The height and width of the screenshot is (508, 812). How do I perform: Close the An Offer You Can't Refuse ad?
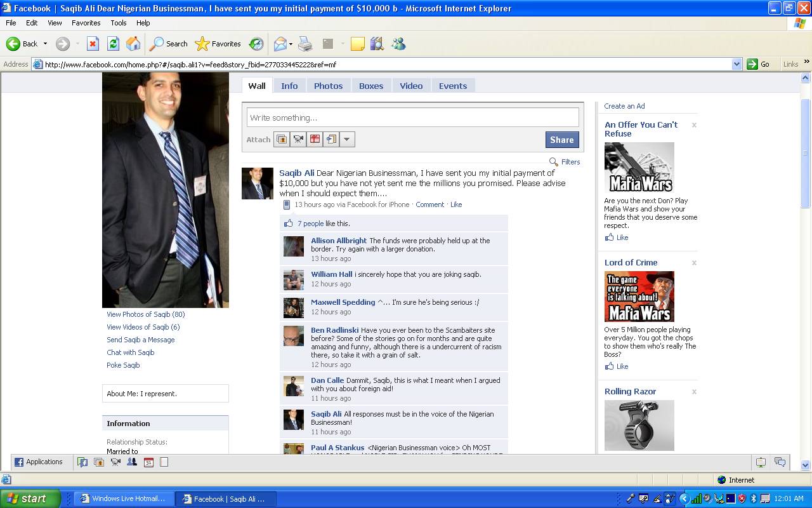694,125
